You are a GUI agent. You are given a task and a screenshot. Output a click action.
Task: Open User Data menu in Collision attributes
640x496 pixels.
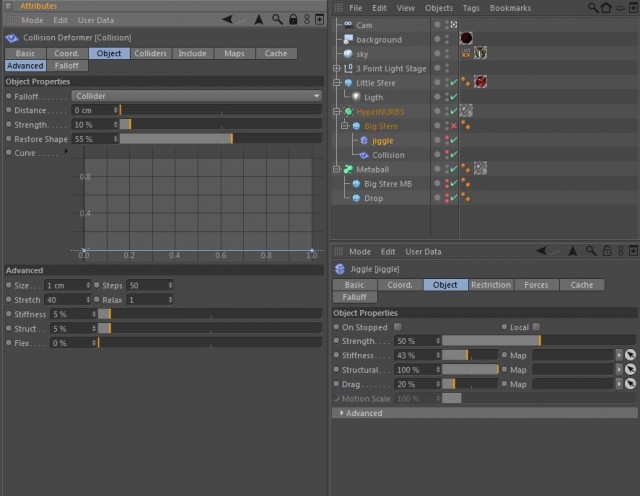coord(96,20)
